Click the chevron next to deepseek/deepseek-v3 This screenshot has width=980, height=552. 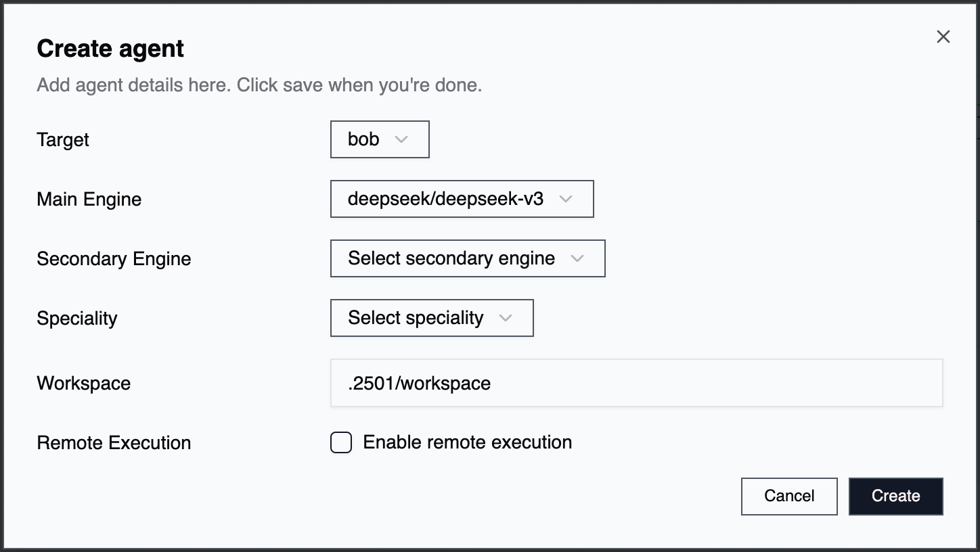point(566,199)
